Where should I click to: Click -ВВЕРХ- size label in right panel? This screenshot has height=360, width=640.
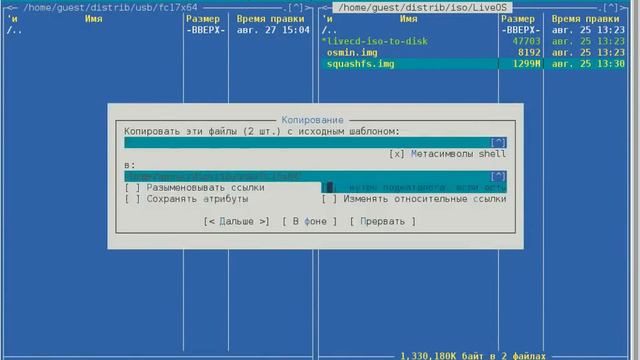(x=520, y=30)
